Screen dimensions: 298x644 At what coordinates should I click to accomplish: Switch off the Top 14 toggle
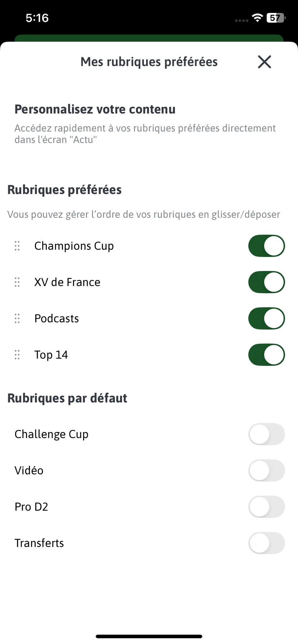tap(267, 355)
